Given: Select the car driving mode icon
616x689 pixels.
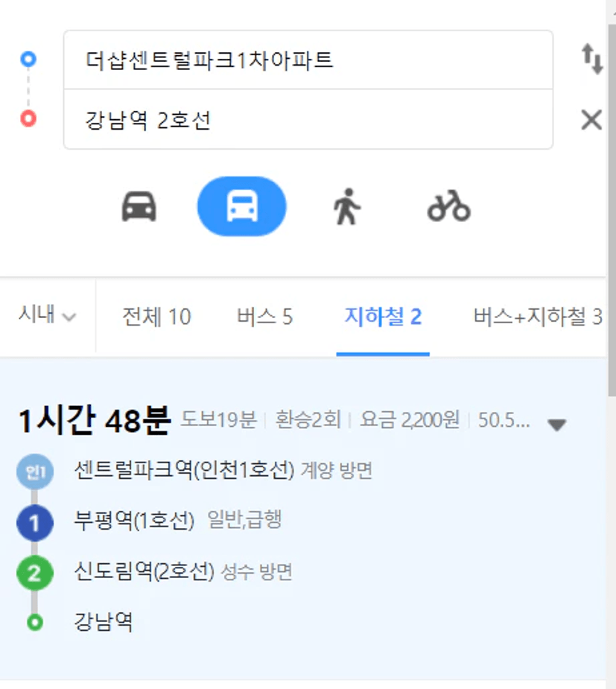Looking at the screenshot, I should pos(139,206).
